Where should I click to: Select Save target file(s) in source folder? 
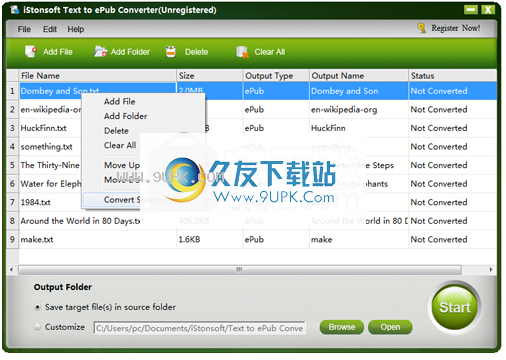coord(38,307)
